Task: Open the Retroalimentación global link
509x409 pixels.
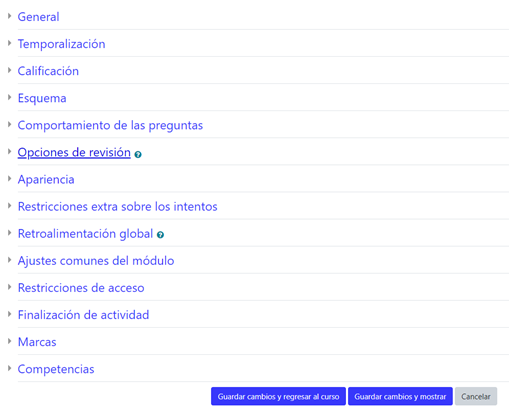Action: click(x=85, y=234)
